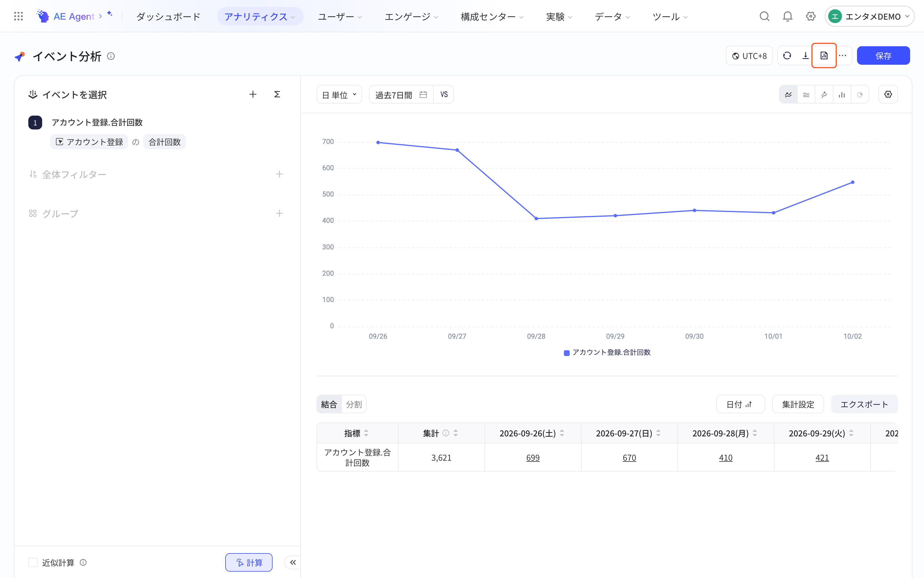Click the 計算 calculate button
924x578 pixels.
tap(249, 562)
